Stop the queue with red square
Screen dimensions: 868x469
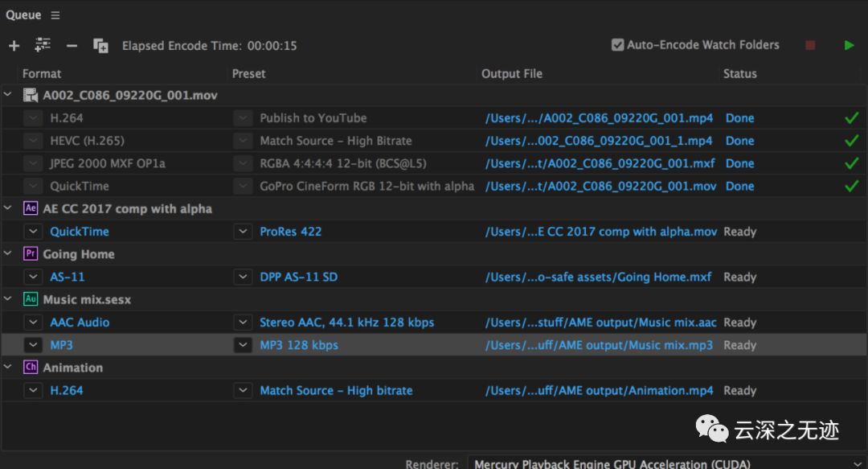click(x=810, y=45)
